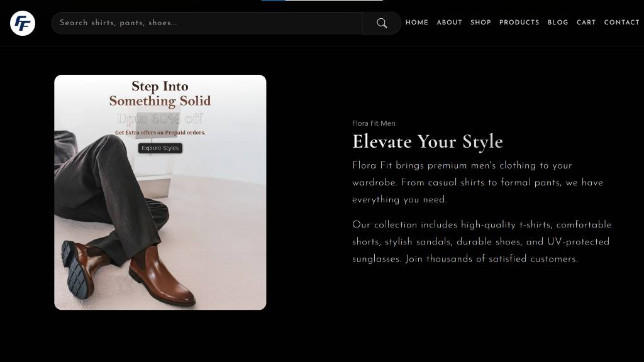Open the Shop menu link
The height and width of the screenshot is (362, 644).
pyautogui.click(x=480, y=23)
